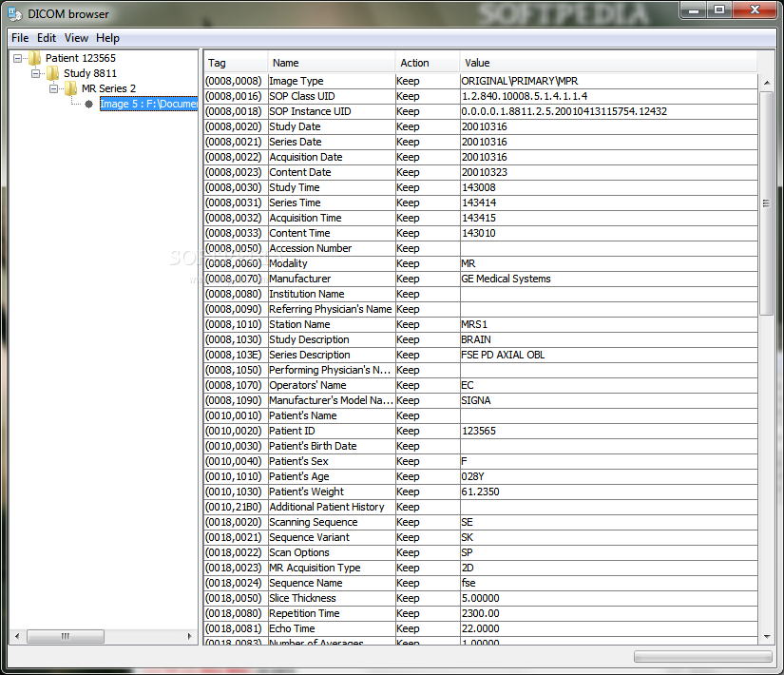Click the Keep action for Image Type
This screenshot has width=784, height=675.
[x=428, y=81]
